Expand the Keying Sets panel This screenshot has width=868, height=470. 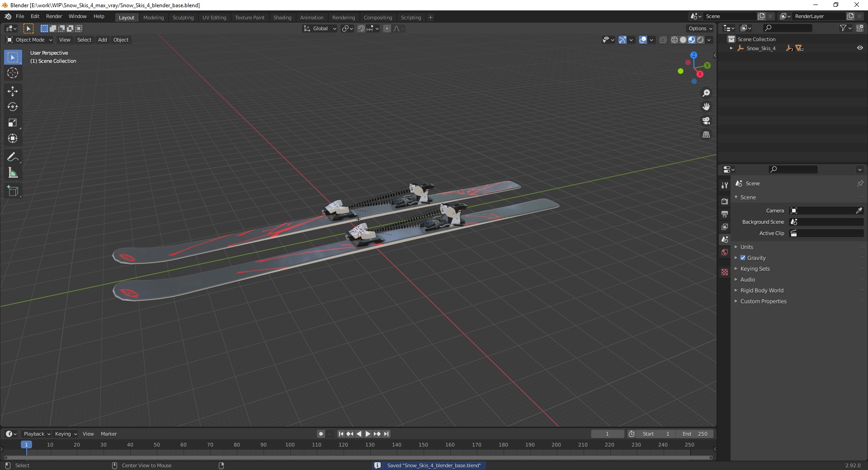755,268
